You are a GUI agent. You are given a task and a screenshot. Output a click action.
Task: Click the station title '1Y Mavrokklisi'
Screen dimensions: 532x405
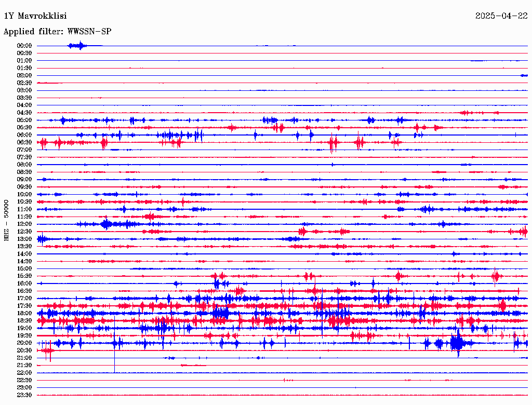coord(35,16)
